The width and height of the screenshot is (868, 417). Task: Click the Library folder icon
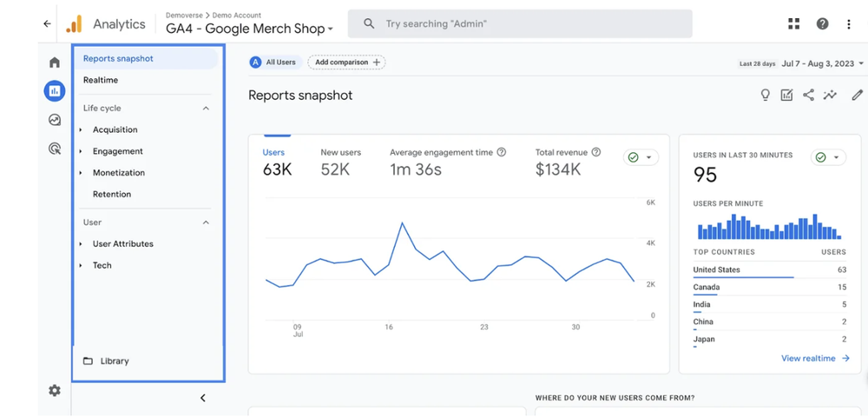pyautogui.click(x=88, y=361)
